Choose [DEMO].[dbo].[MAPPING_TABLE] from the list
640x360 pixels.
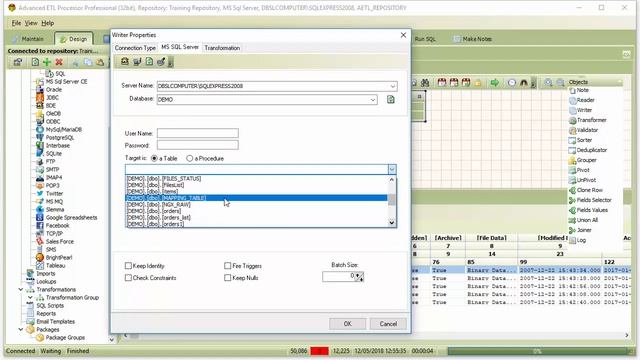(x=256, y=198)
